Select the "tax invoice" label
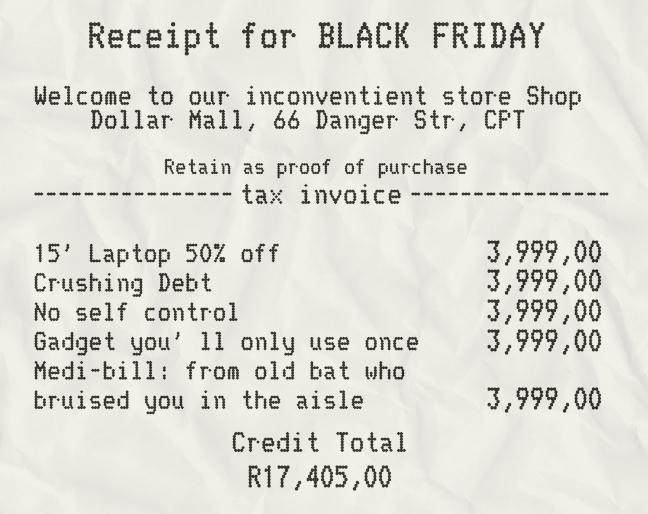Screen dimensions: 648x514 point(321,193)
